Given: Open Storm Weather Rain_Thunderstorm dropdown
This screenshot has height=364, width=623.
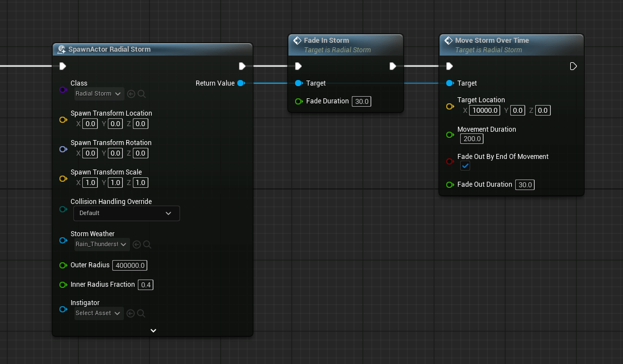Looking at the screenshot, I should pyautogui.click(x=101, y=245).
